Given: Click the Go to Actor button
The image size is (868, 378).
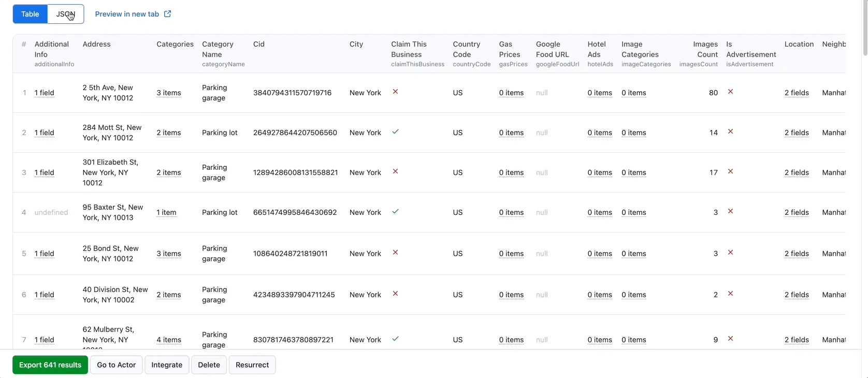Looking at the screenshot, I should tap(117, 365).
